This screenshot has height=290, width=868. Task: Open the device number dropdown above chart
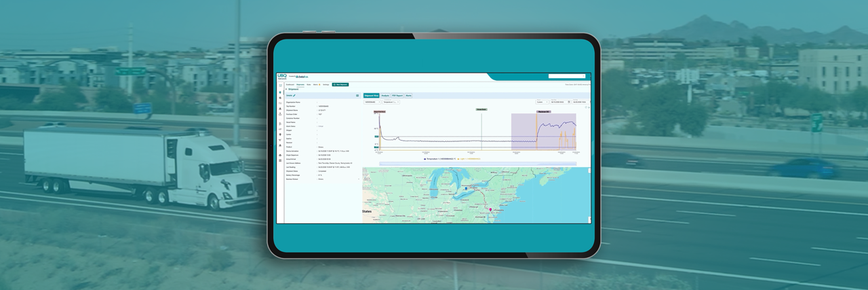(372, 102)
